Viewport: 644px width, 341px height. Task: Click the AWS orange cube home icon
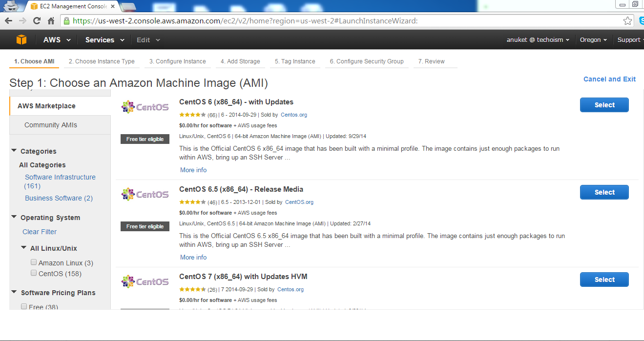21,40
